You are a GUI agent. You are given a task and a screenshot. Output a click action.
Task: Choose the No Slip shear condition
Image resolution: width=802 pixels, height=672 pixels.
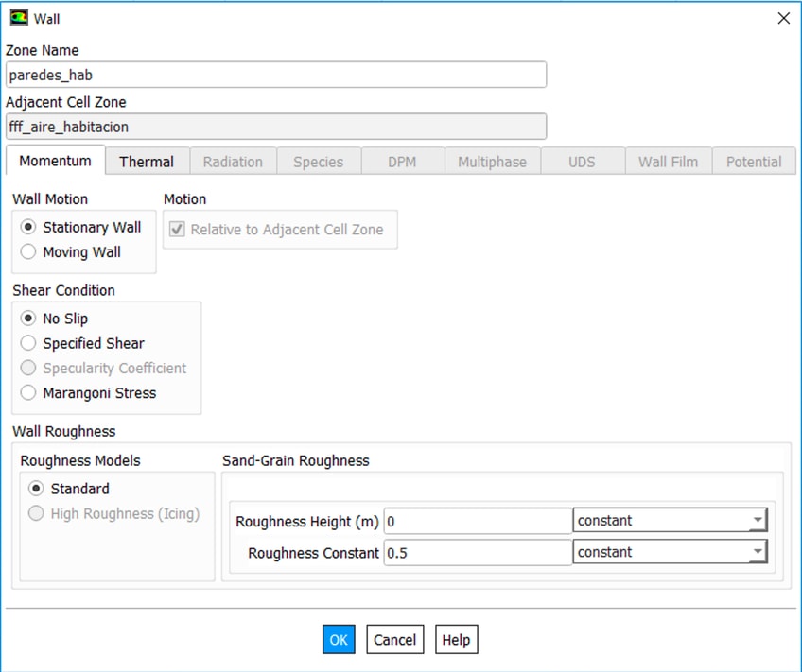point(28,319)
